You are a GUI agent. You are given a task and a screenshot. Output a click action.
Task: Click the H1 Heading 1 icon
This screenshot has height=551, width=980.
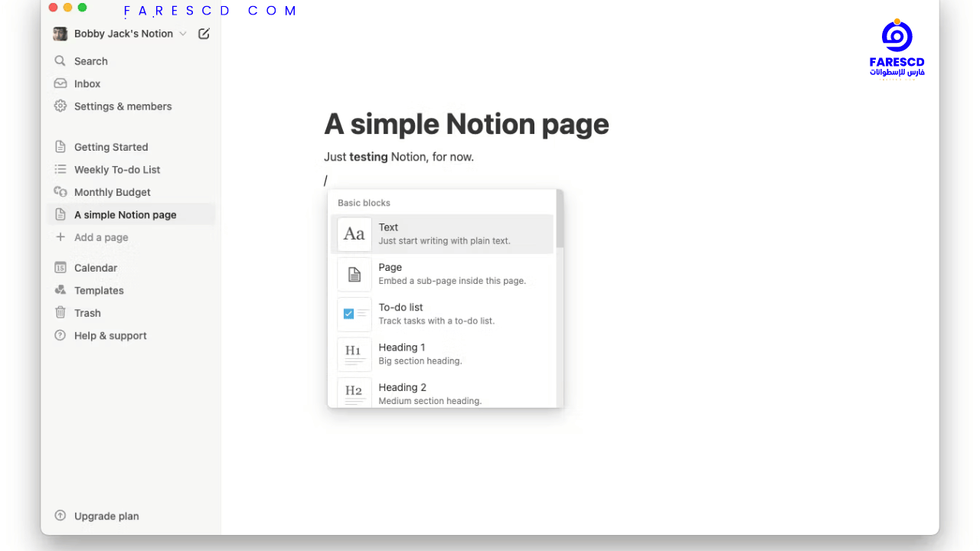click(354, 354)
